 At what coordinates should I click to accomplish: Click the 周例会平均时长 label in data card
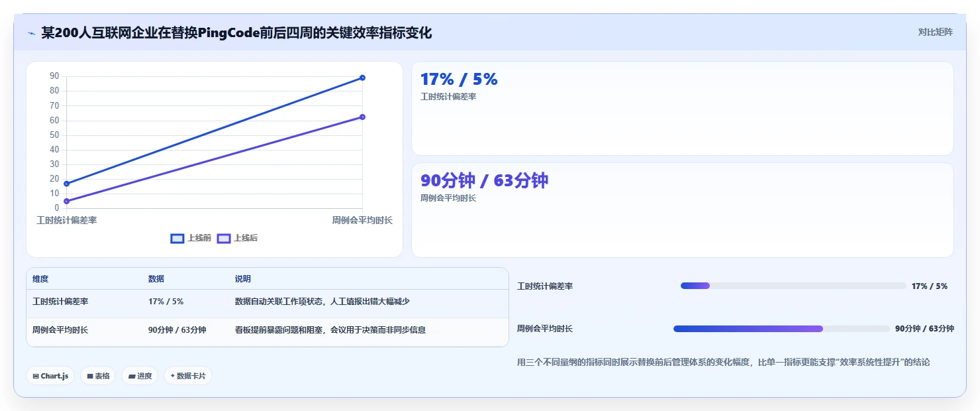click(x=448, y=198)
